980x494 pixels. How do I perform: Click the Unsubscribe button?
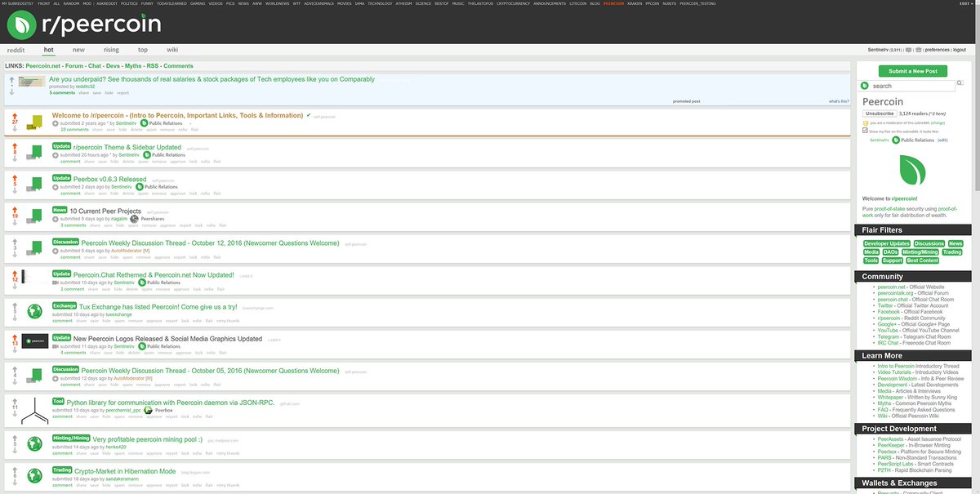click(x=880, y=113)
